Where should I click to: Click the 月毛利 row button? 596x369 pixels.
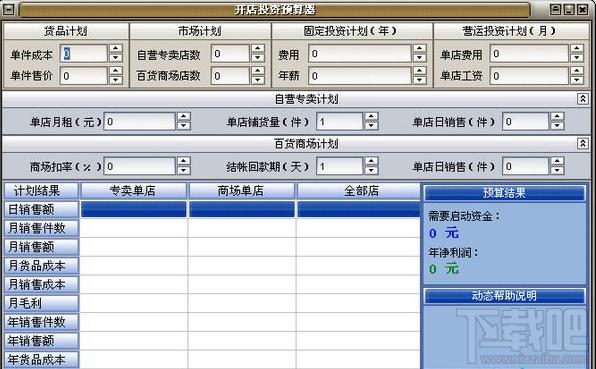pyautogui.click(x=41, y=303)
